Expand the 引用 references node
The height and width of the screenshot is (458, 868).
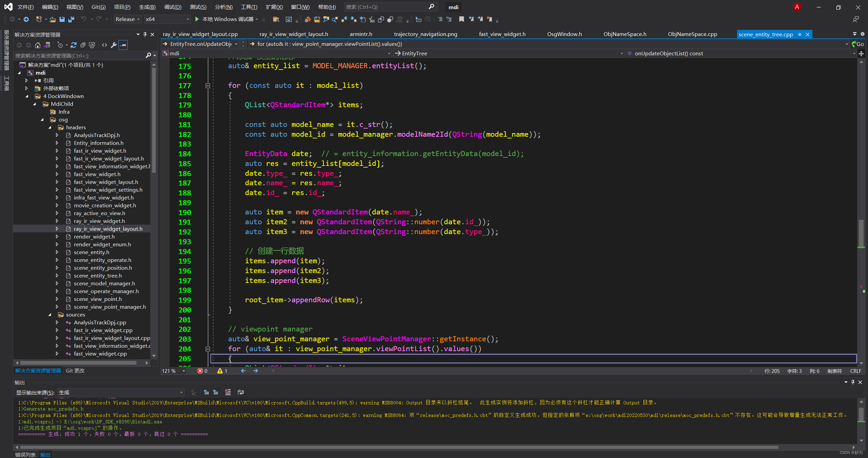27,81
